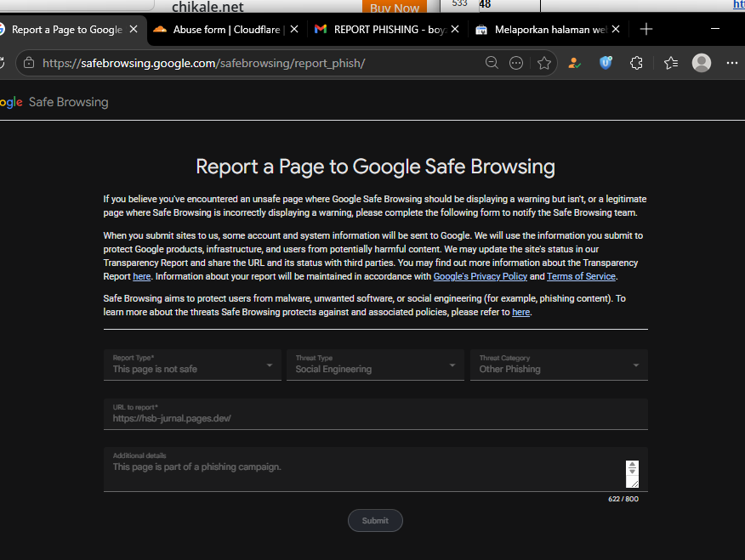Screen dimensions: 745x560
Task: Open the Report Type dropdown
Action: [x=192, y=365]
